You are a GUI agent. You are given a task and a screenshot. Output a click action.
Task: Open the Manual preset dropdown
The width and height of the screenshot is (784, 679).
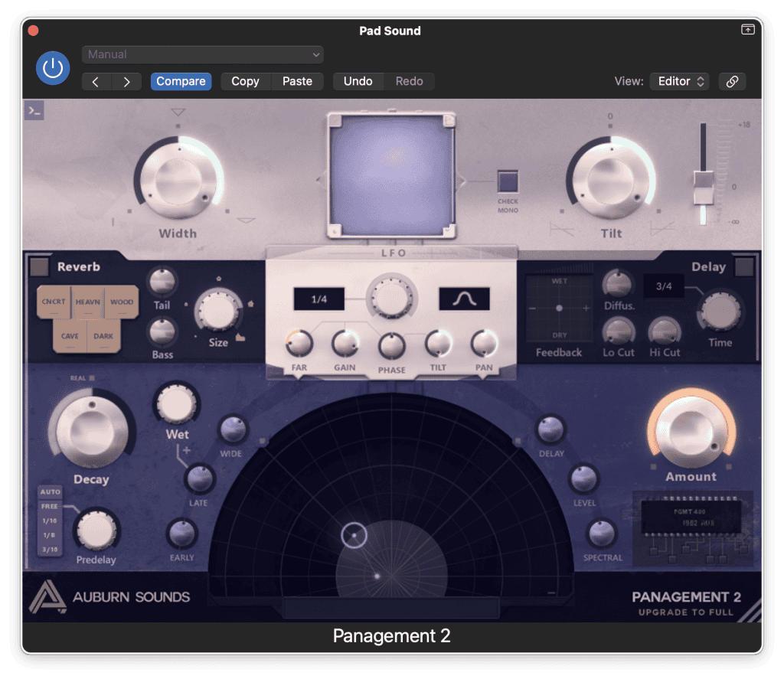[x=203, y=54]
